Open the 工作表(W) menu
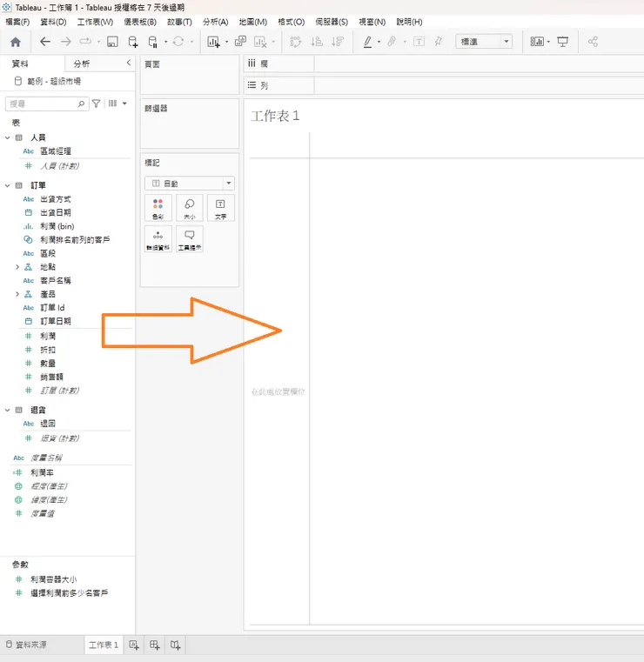This screenshot has width=644, height=662. click(x=95, y=22)
